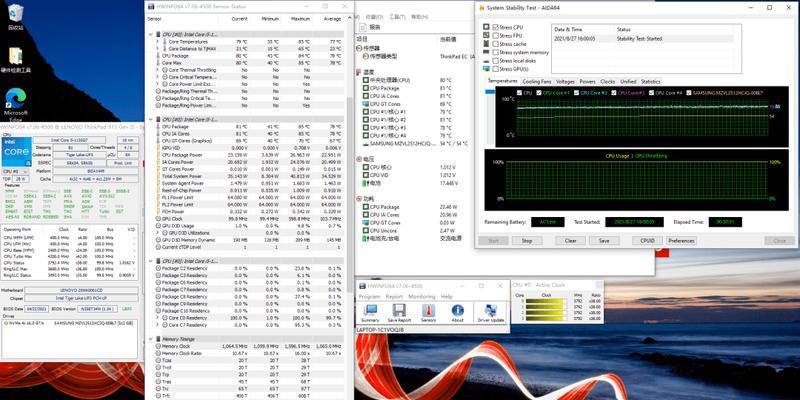The image size is (800, 400).
Task: Expand the GPU D3D Utilizations row
Action: coord(158,233)
